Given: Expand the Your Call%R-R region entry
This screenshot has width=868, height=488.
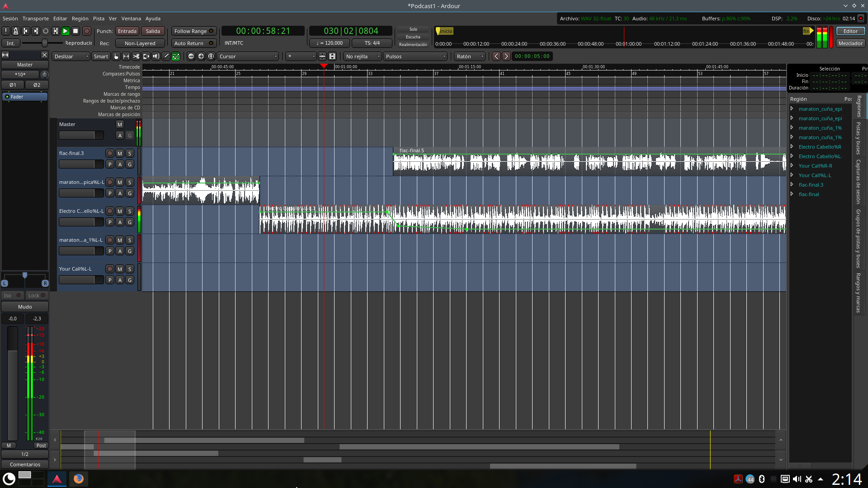Looking at the screenshot, I should pos(792,166).
